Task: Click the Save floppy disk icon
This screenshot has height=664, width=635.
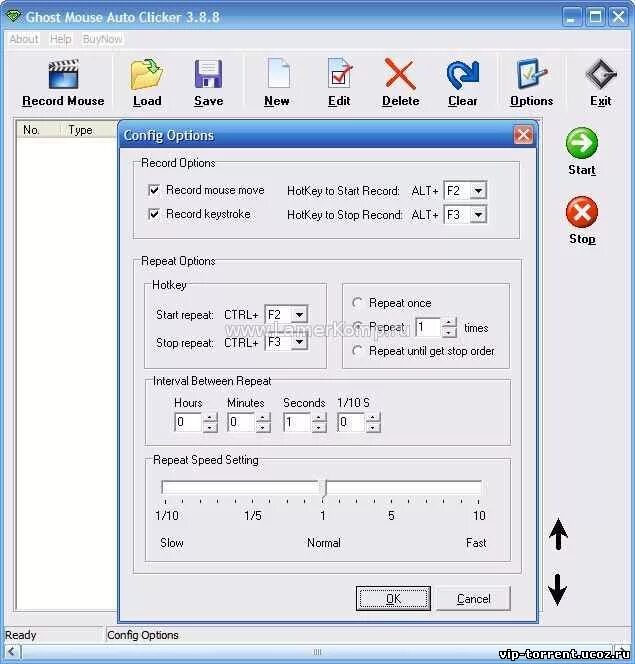Action: coord(208,74)
